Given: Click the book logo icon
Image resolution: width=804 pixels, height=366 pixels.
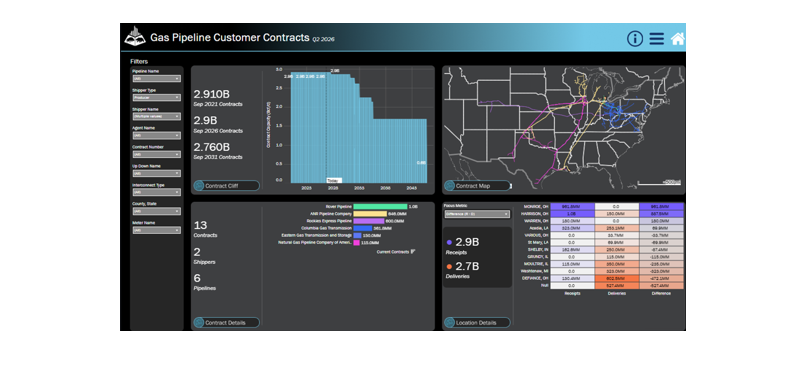Looking at the screenshot, I should click(135, 36).
